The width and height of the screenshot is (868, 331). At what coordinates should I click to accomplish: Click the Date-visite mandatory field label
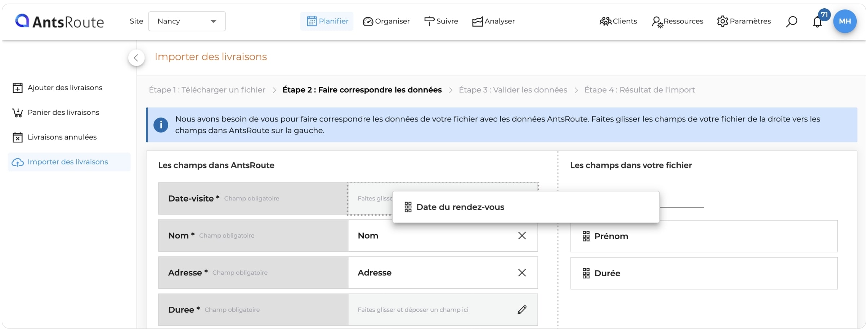[x=253, y=199]
